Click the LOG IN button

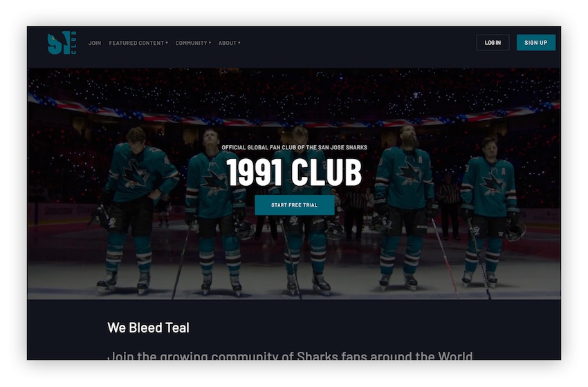[x=493, y=43]
